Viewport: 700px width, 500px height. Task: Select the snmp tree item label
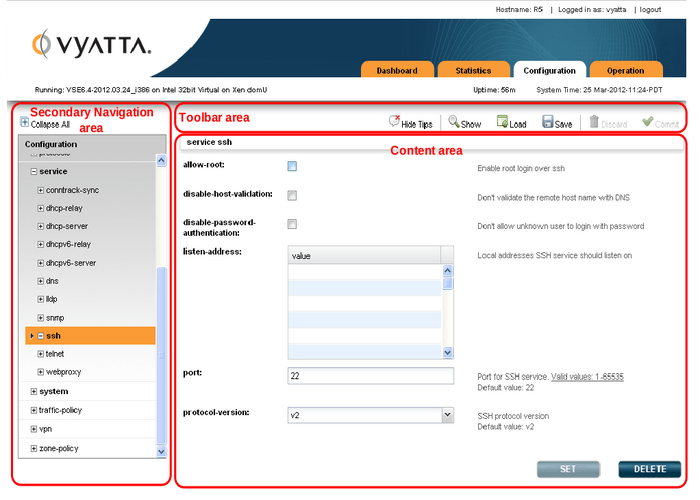pos(55,318)
